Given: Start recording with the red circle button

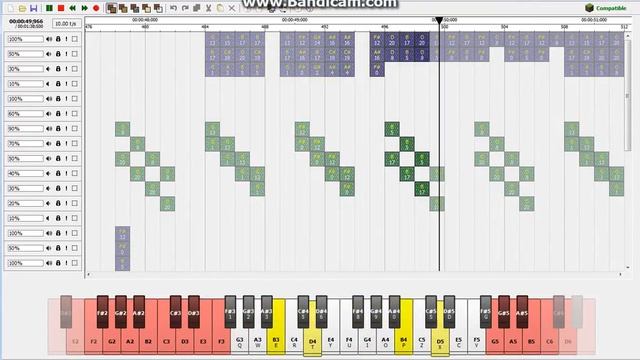Looking at the screenshot, I should 96,8.
